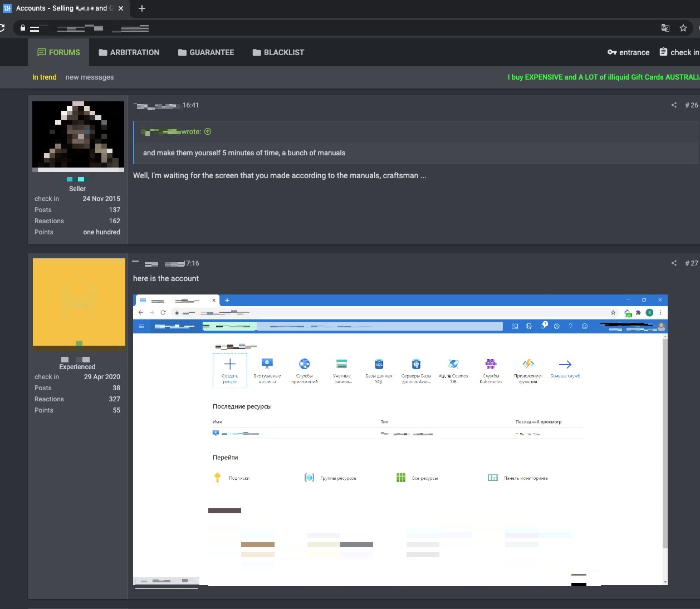Switch to the BLACKLIST section

tap(278, 52)
